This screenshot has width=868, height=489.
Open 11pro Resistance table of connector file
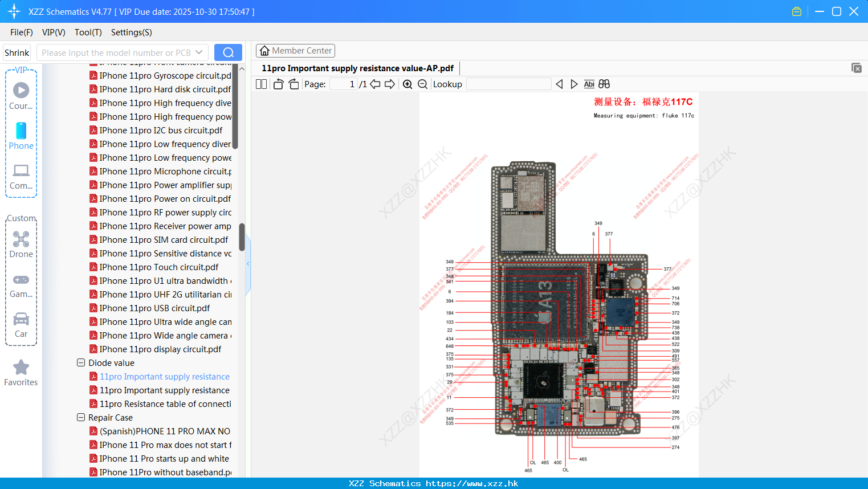(x=160, y=404)
